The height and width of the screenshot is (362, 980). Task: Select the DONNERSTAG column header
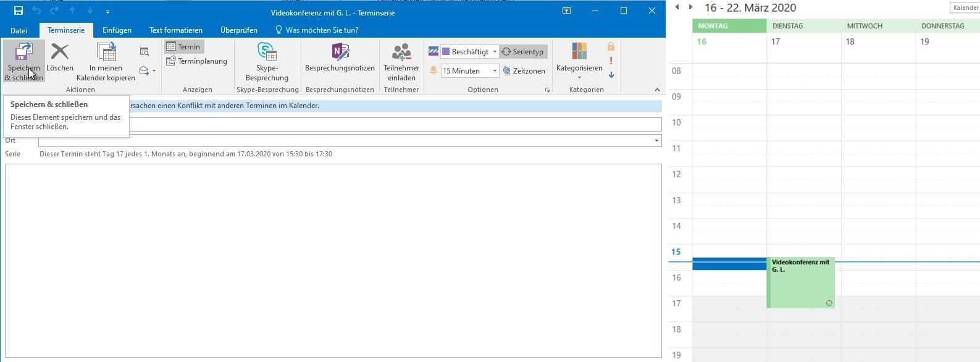point(948,26)
